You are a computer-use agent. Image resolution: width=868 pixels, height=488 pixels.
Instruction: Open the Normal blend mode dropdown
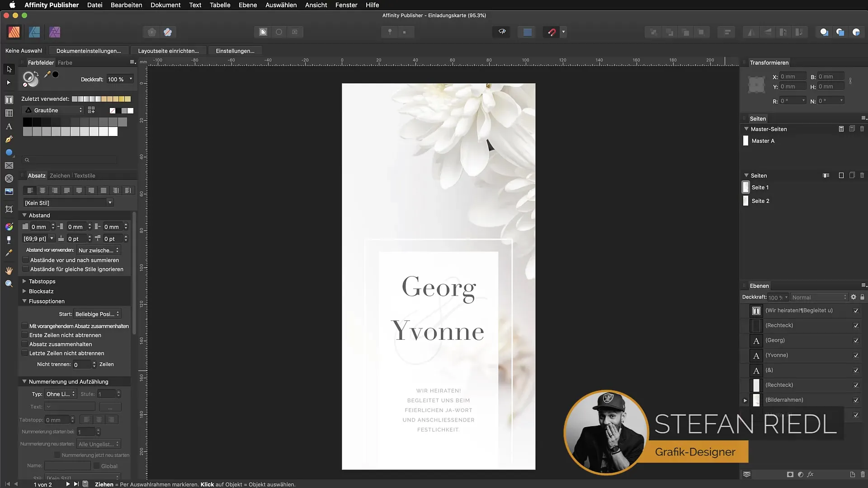[819, 297]
